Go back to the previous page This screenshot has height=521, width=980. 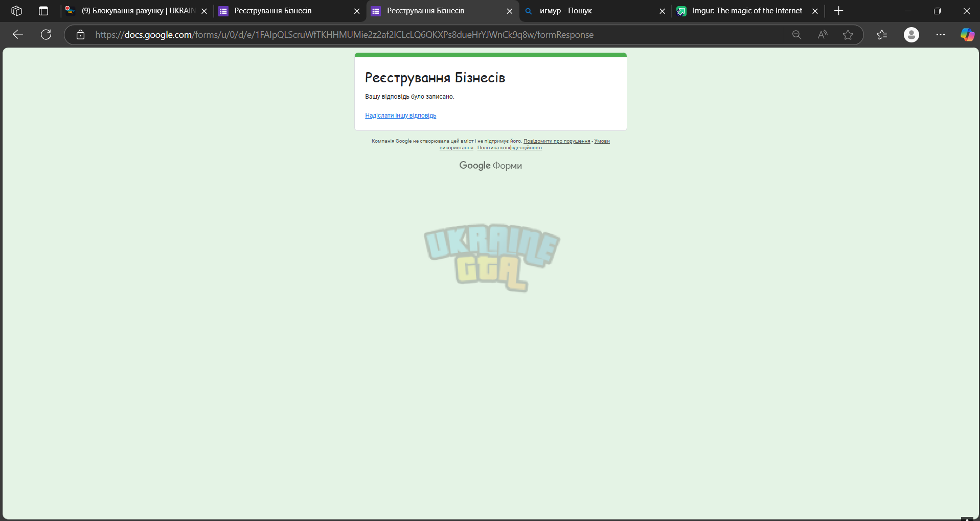(x=18, y=35)
